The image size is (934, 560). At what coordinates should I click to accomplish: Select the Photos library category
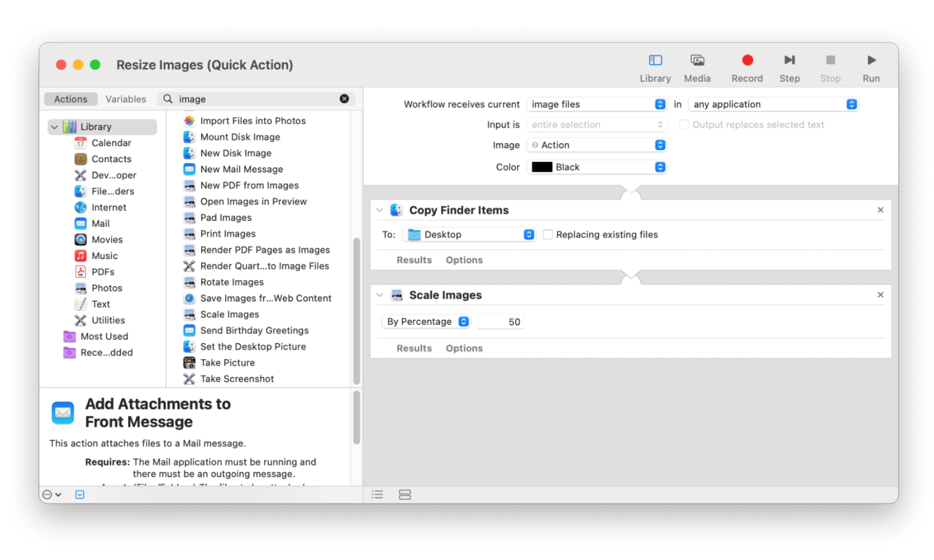[x=107, y=288]
